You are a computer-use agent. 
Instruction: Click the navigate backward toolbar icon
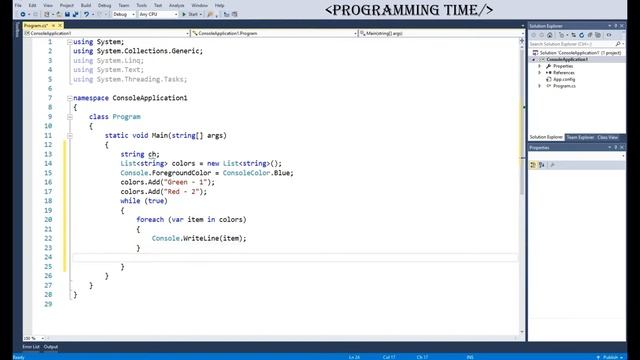pyautogui.click(x=22, y=14)
